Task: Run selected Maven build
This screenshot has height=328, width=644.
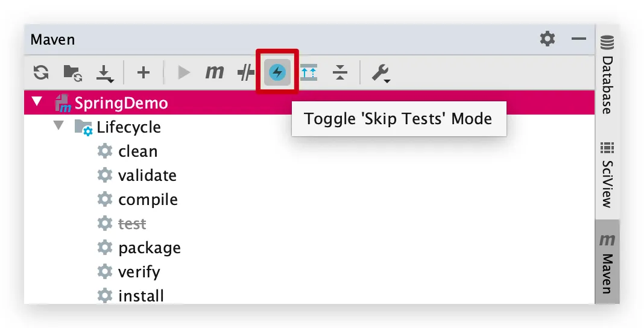Action: [x=183, y=73]
